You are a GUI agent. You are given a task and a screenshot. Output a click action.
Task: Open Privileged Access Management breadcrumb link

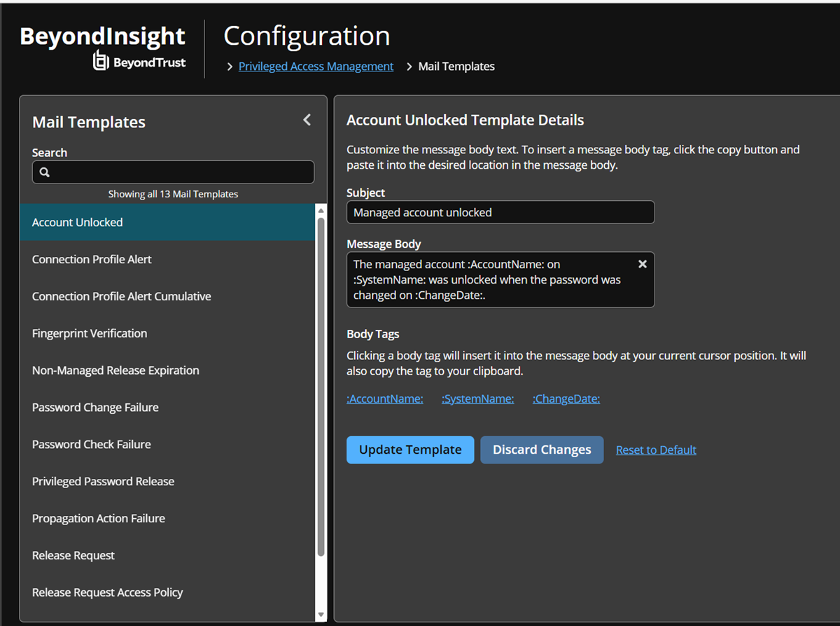[316, 67]
